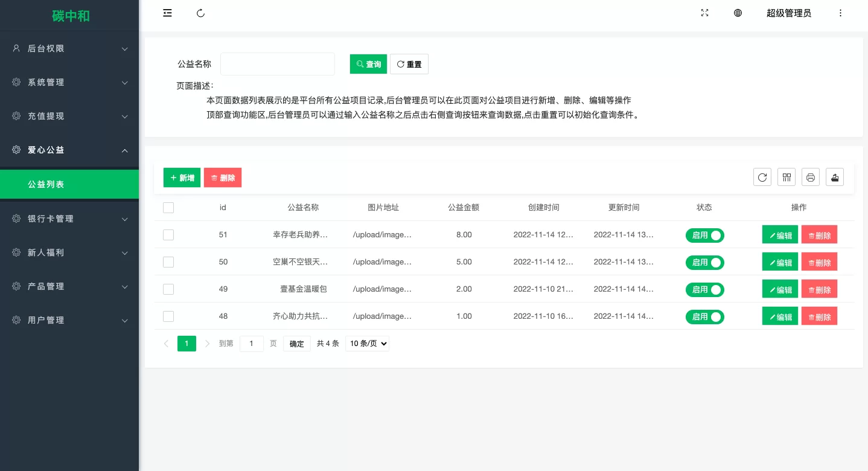Click 编辑 button for record 48

pos(780,316)
